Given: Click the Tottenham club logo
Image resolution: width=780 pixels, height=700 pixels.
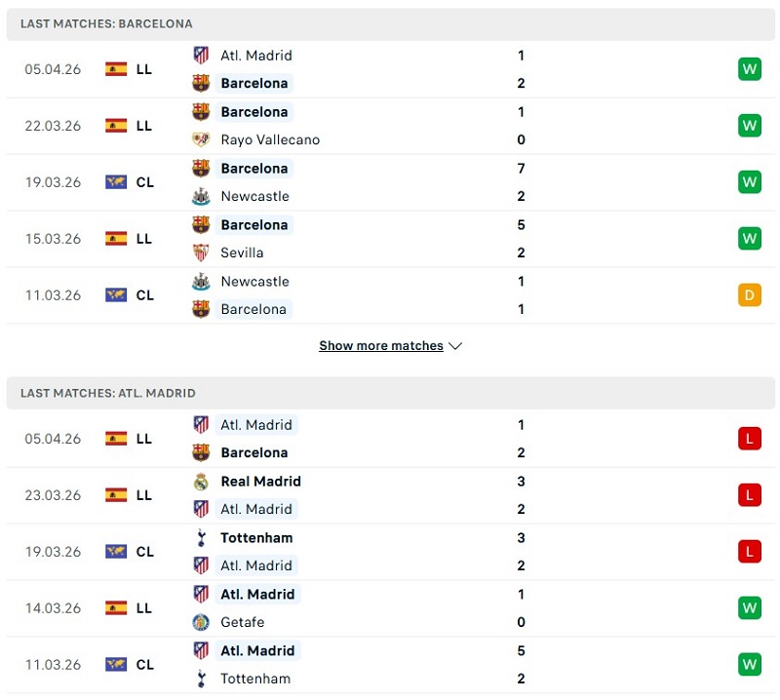Looking at the screenshot, I should point(200,537).
